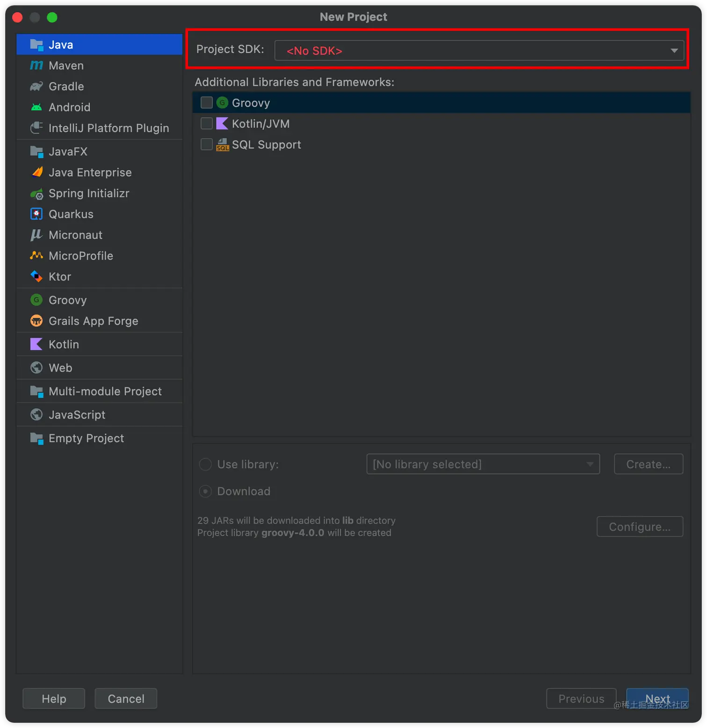Screen dimensions: 707x728
Task: Click the Gradle elephant icon
Action: click(36, 86)
